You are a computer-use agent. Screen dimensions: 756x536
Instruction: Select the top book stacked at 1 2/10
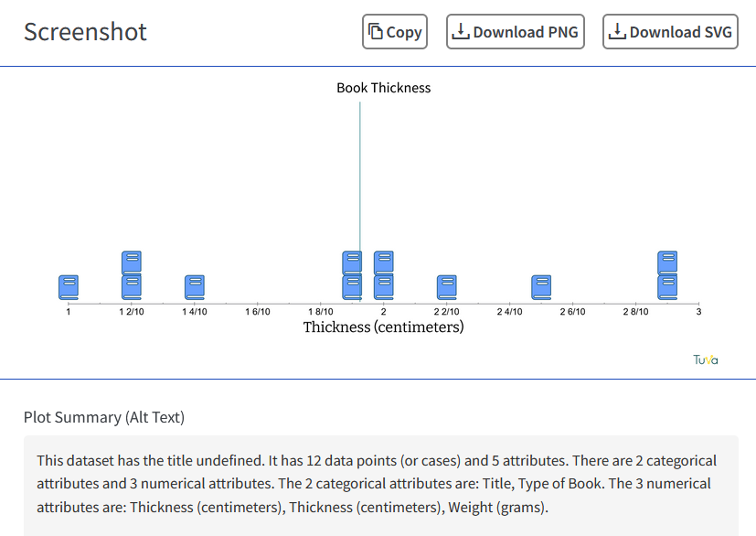[x=132, y=263]
